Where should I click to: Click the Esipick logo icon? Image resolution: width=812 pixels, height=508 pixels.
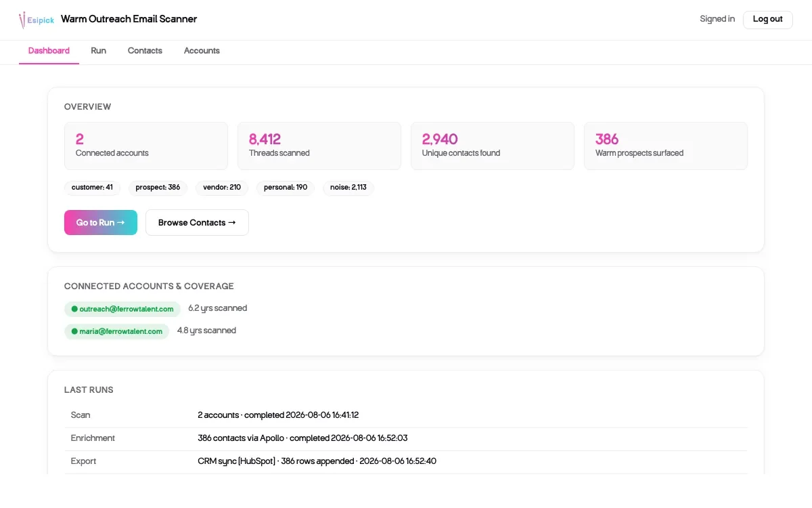pyautogui.click(x=37, y=20)
